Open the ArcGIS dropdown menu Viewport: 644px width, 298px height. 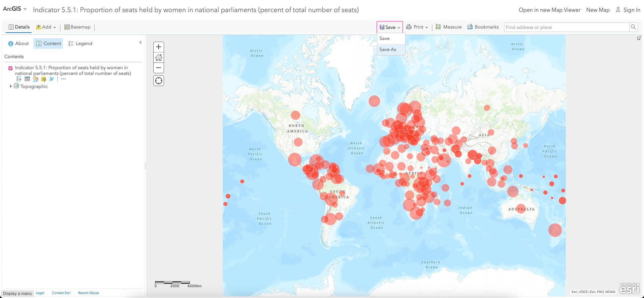pos(15,9)
